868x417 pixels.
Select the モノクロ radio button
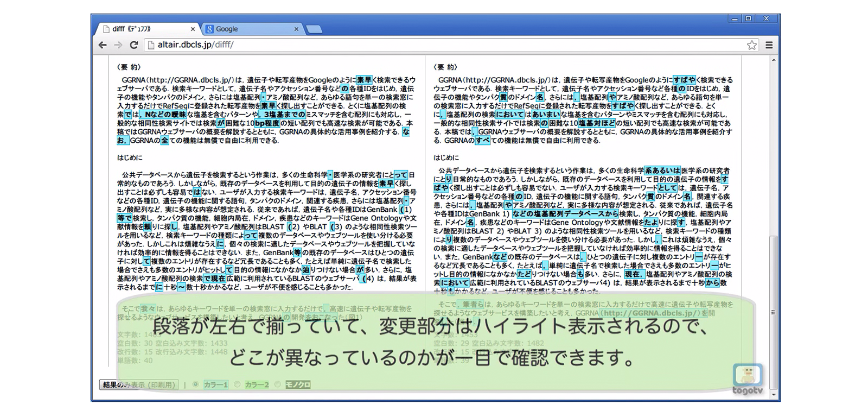click(278, 384)
